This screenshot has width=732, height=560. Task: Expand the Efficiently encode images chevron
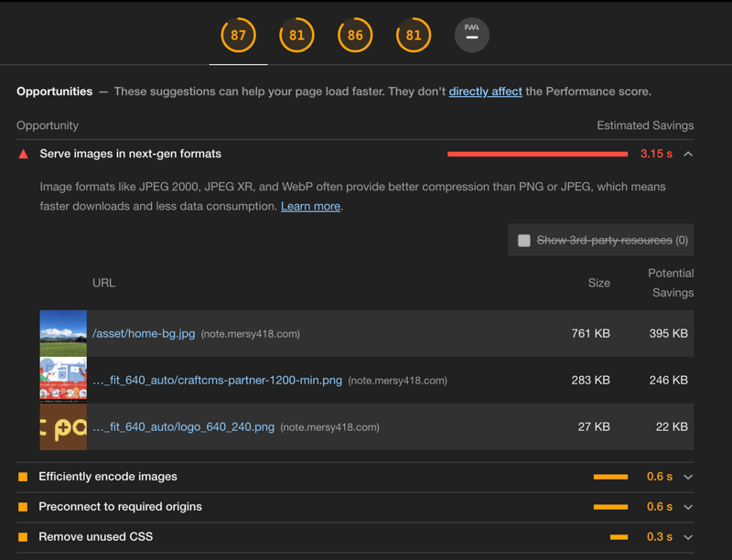pos(688,477)
